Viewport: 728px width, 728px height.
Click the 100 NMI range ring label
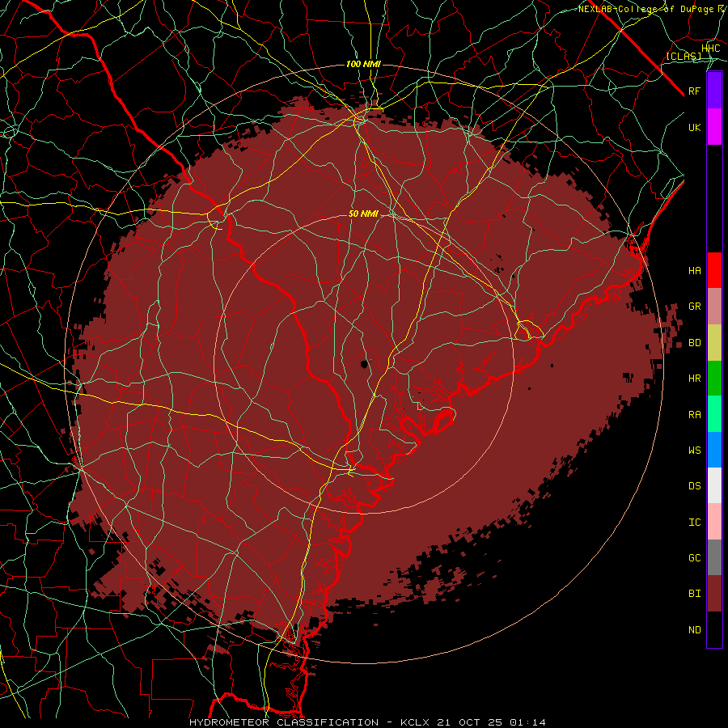363,64
